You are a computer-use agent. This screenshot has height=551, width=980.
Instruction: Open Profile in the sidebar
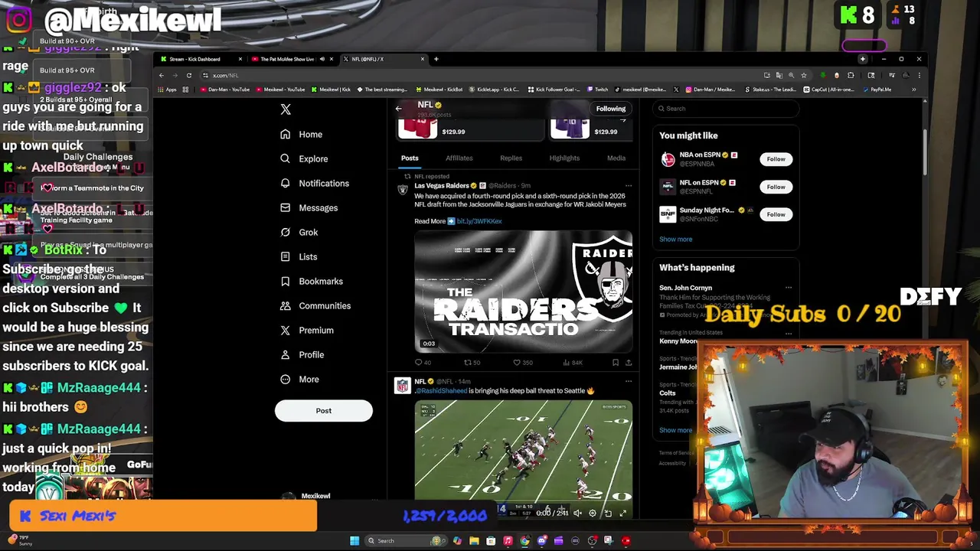coord(302,354)
